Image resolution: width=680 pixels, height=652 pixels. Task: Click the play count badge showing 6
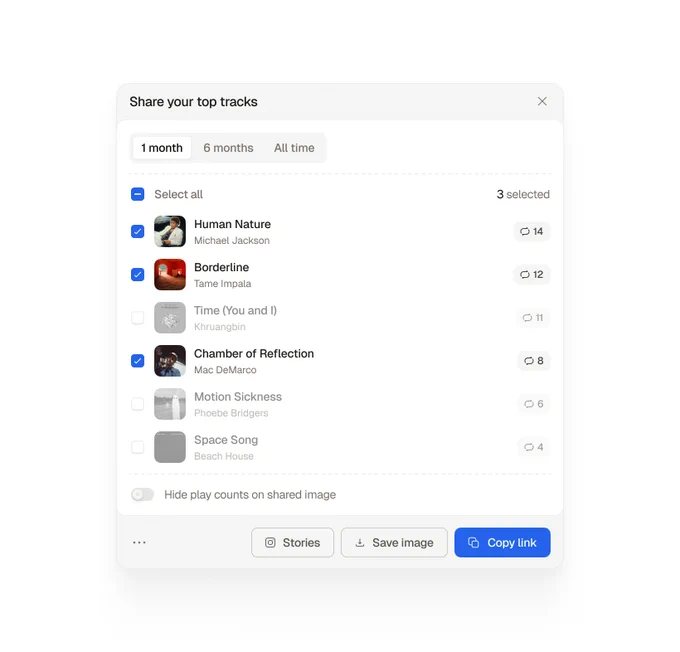click(534, 404)
